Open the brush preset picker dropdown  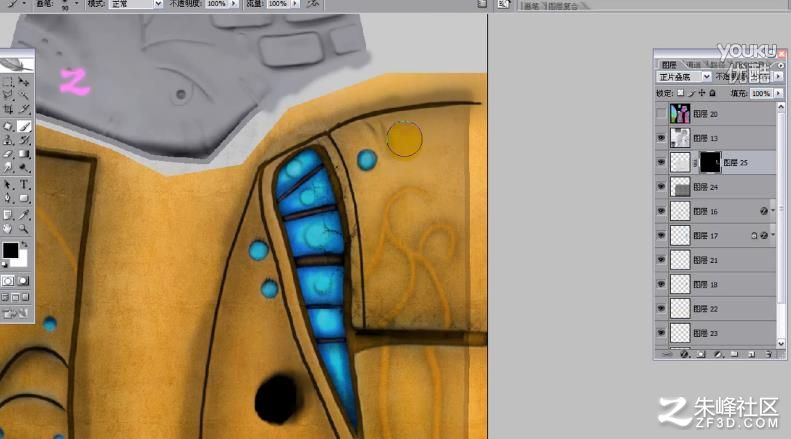[77, 4]
